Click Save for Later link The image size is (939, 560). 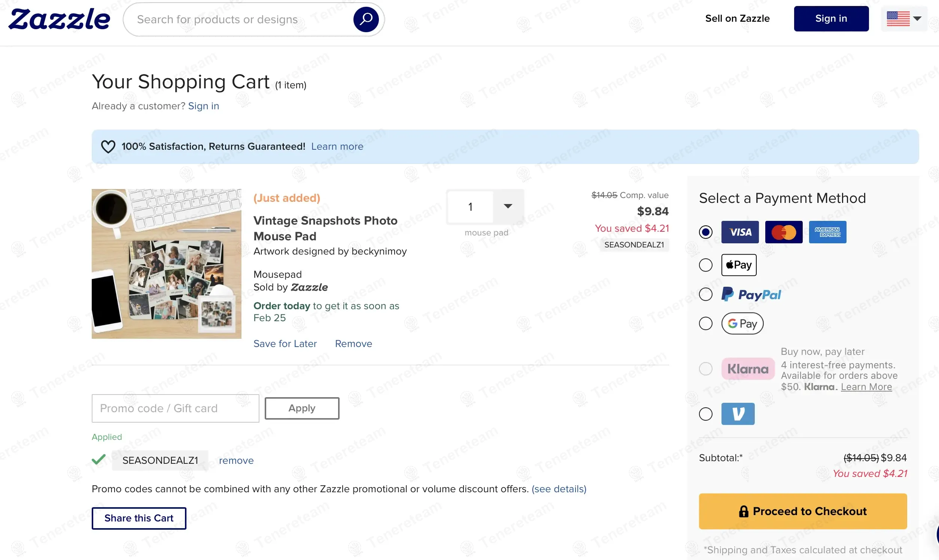(x=285, y=343)
